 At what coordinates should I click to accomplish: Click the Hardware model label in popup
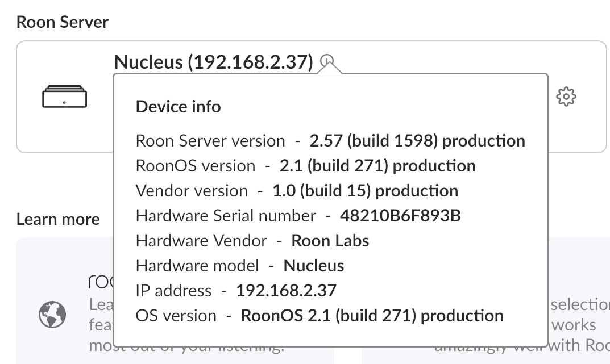pos(197,266)
